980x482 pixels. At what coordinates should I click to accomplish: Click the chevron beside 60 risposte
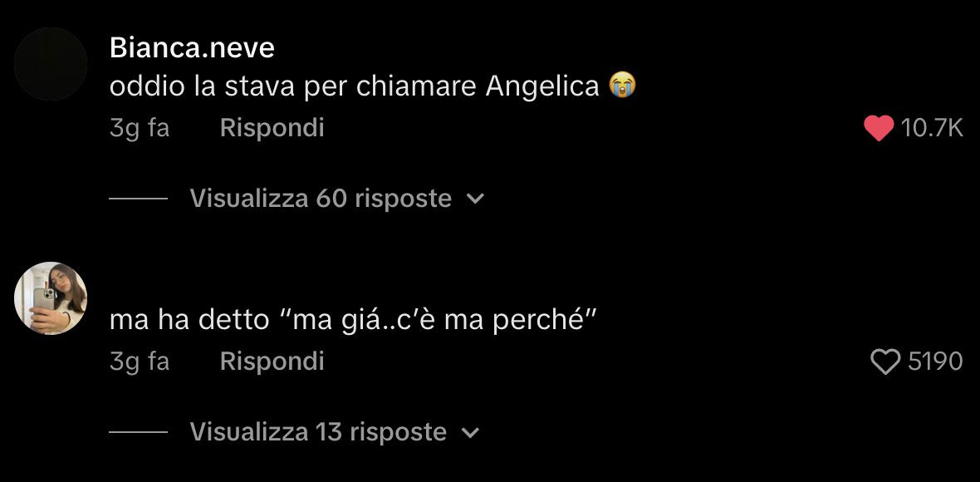tap(476, 199)
